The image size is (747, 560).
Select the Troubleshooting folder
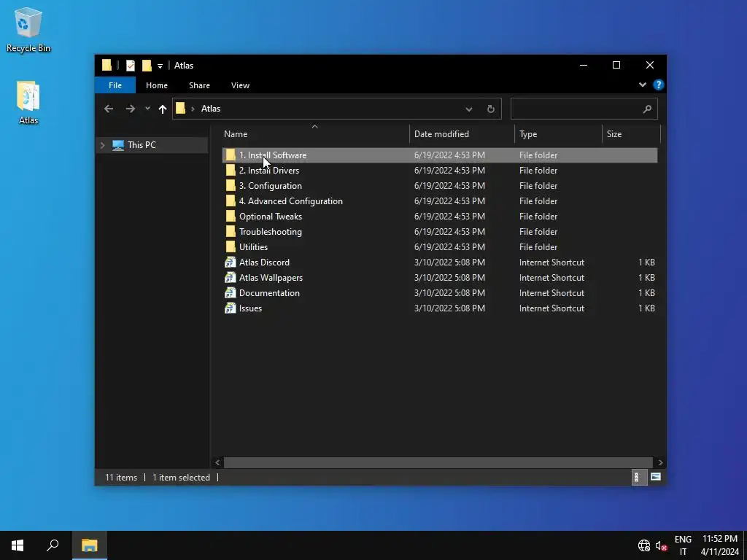click(439, 231)
